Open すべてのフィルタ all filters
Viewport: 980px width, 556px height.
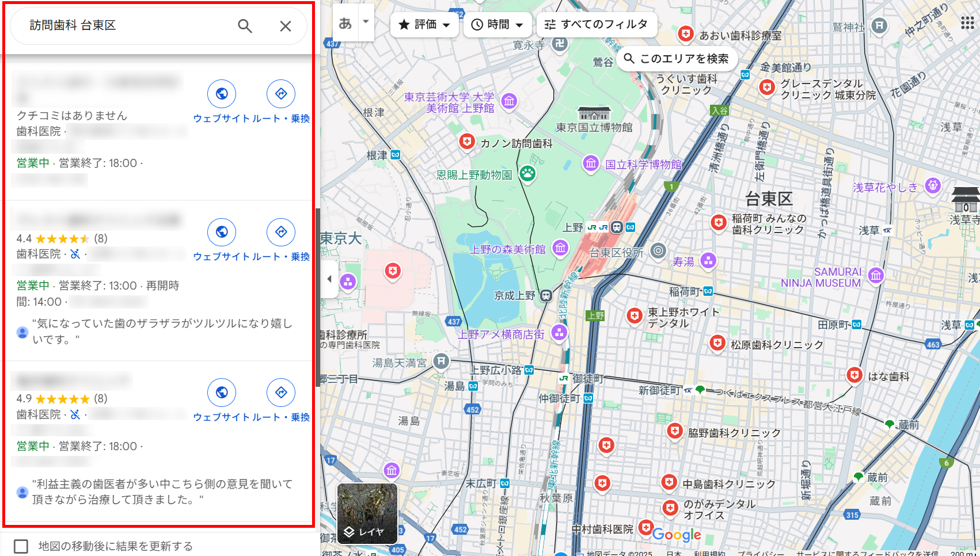[597, 25]
